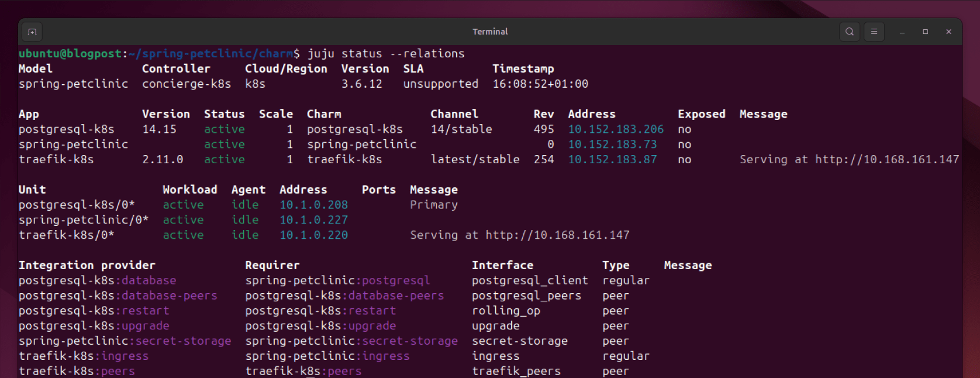Select controller name 'concierge-k8s'
Viewport: 980px width, 378px height.
pyautogui.click(x=187, y=84)
